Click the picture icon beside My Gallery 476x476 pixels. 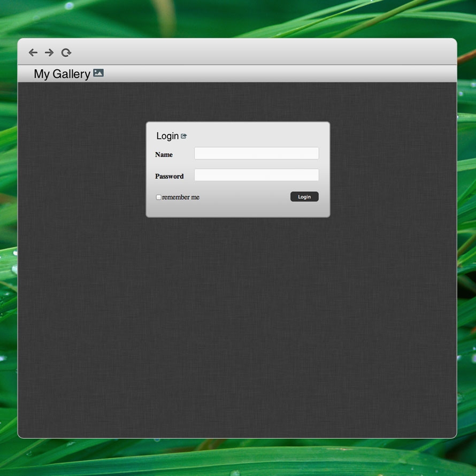(98, 73)
